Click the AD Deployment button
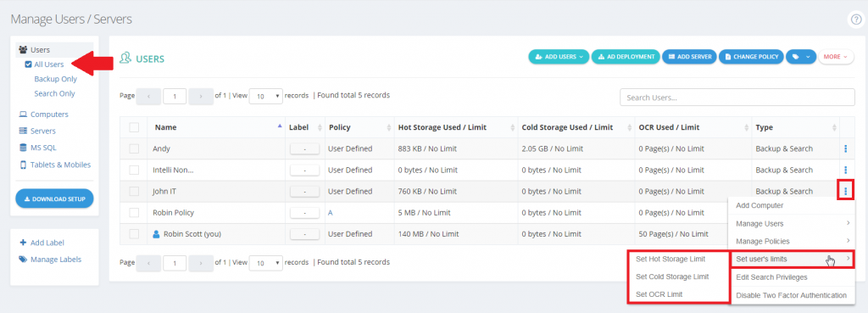The image size is (868, 313). (626, 57)
